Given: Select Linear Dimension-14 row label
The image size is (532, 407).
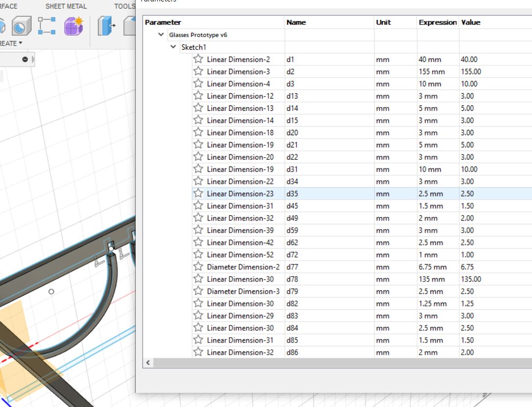Looking at the screenshot, I should (240, 121).
